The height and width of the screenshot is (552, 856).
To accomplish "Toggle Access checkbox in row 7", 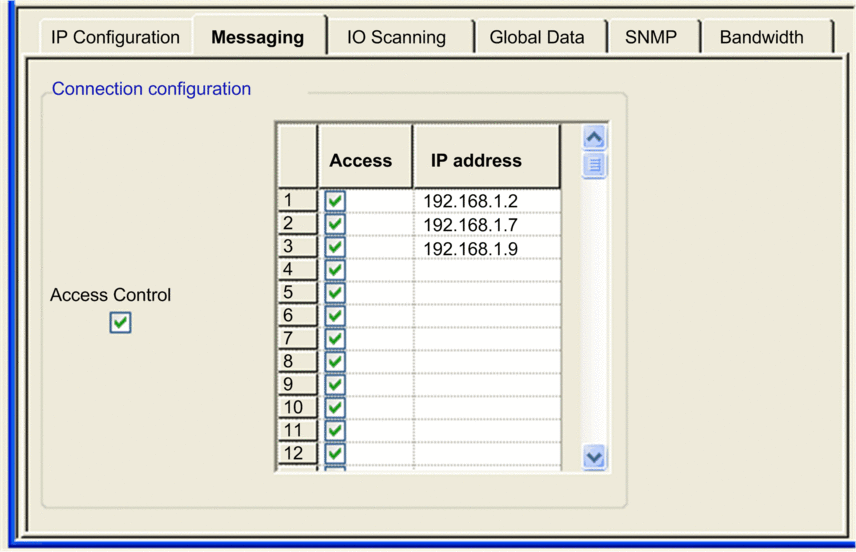I will (335, 339).
